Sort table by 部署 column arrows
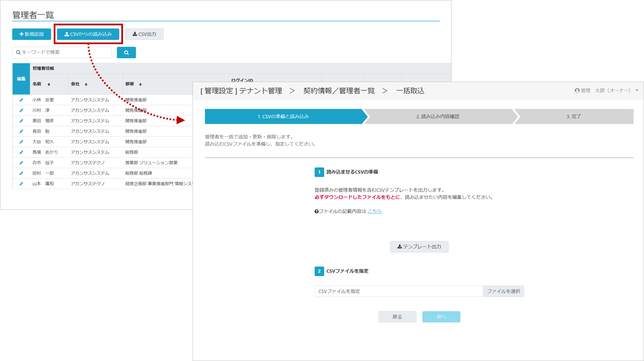The image size is (644, 361). coord(141,84)
